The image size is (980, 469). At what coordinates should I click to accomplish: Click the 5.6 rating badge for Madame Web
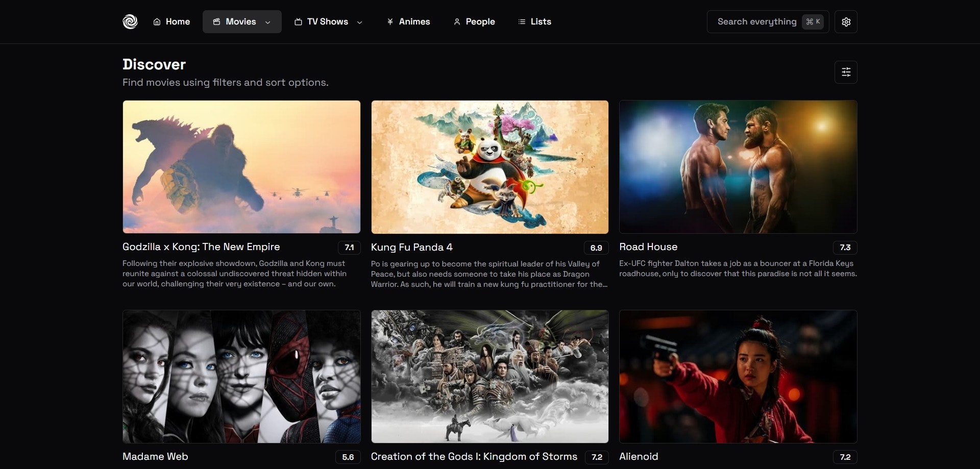pyautogui.click(x=348, y=457)
